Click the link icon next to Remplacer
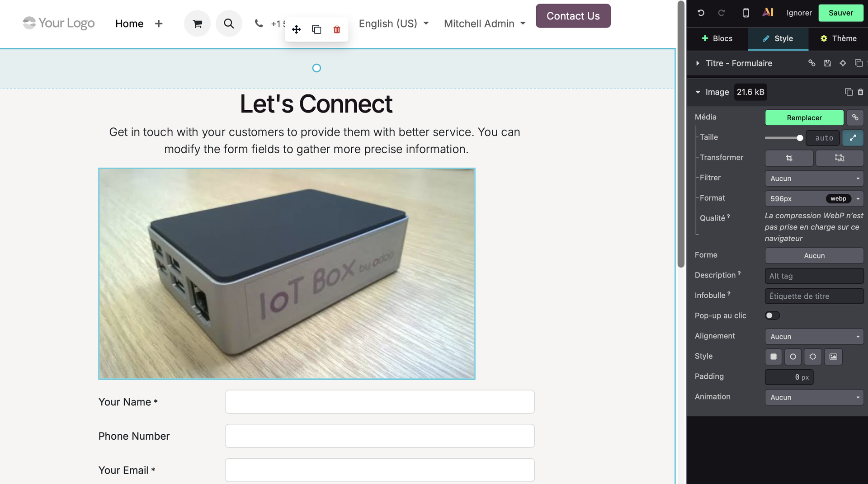This screenshot has height=484, width=868. [x=855, y=117]
